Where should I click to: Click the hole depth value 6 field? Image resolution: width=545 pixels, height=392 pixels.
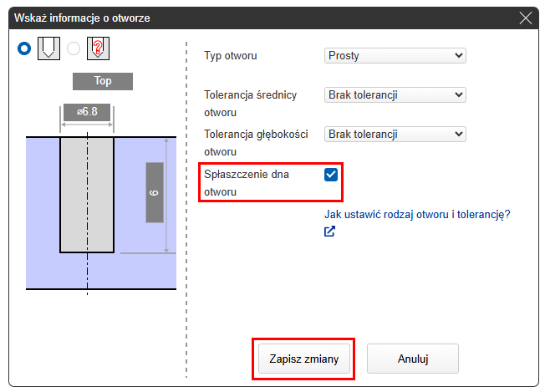click(x=154, y=192)
